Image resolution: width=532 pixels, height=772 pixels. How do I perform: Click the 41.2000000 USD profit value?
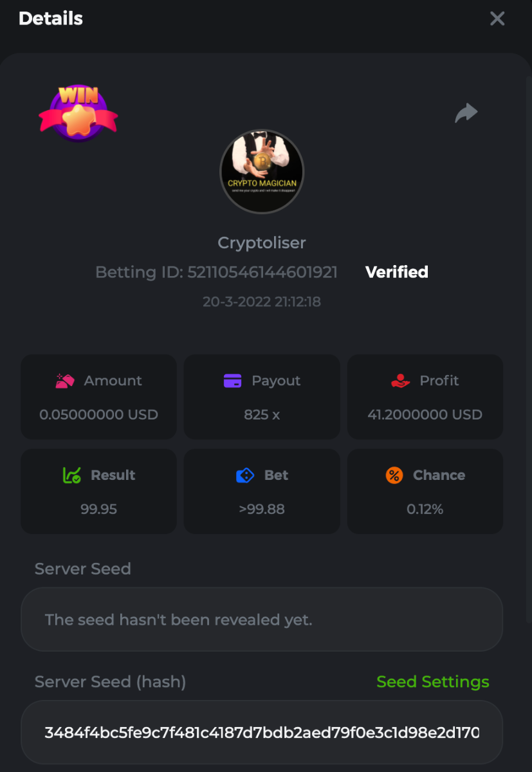[425, 414]
